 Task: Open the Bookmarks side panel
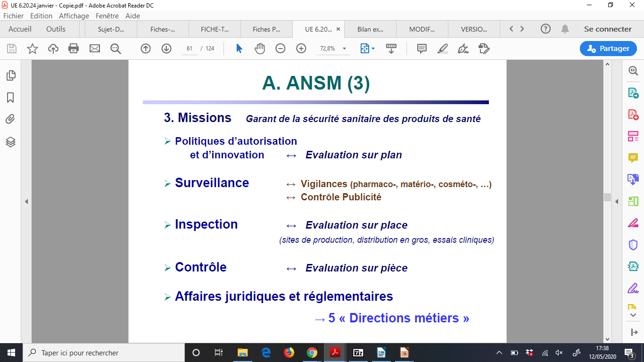pyautogui.click(x=10, y=98)
